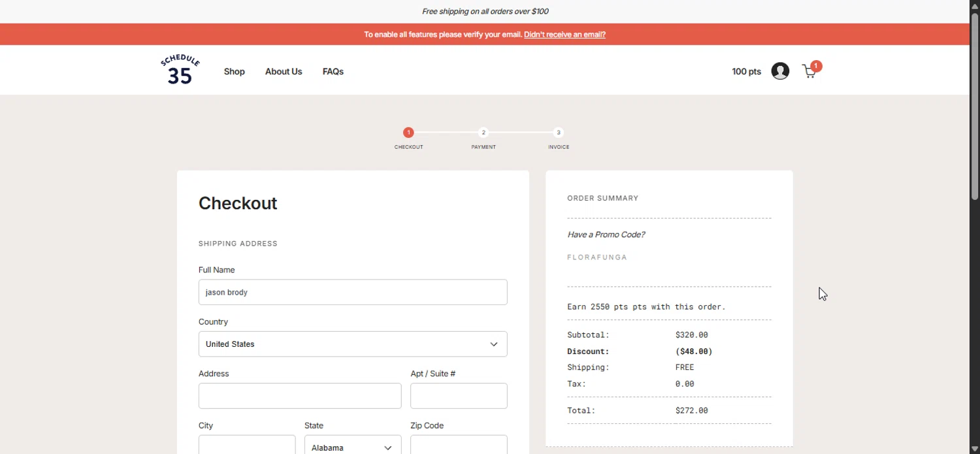980x454 pixels.
Task: Click the Address input field
Action: click(300, 396)
